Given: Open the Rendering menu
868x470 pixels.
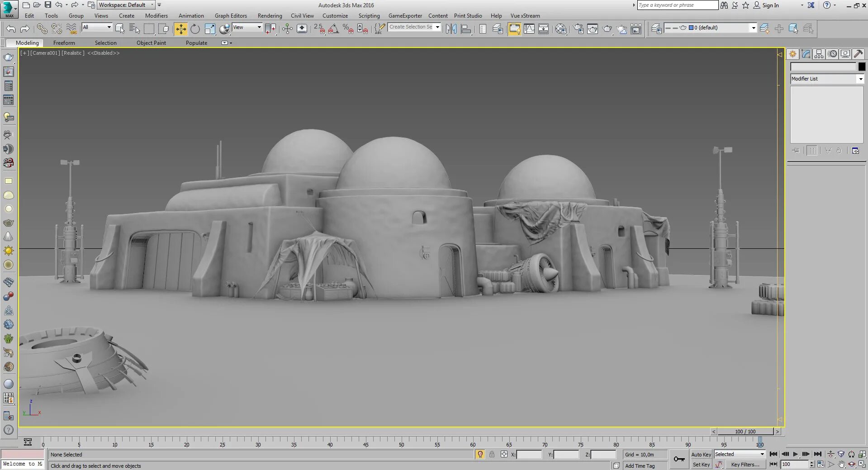Looking at the screenshot, I should point(270,16).
